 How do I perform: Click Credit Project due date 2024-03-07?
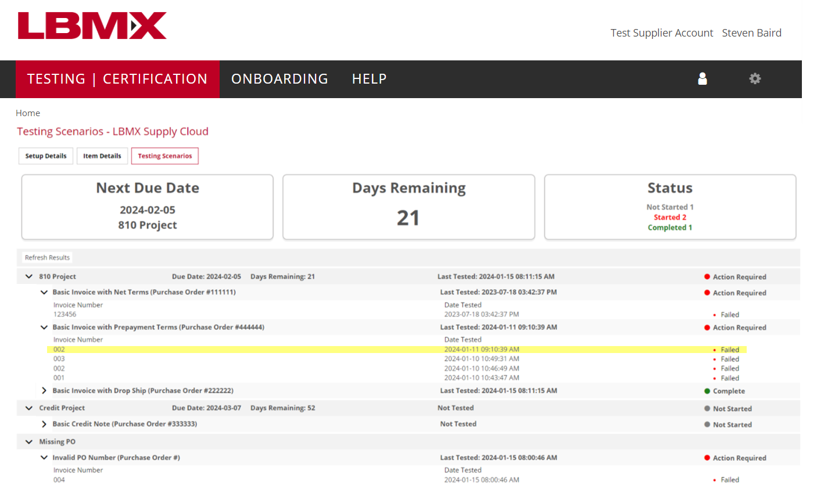206,408
